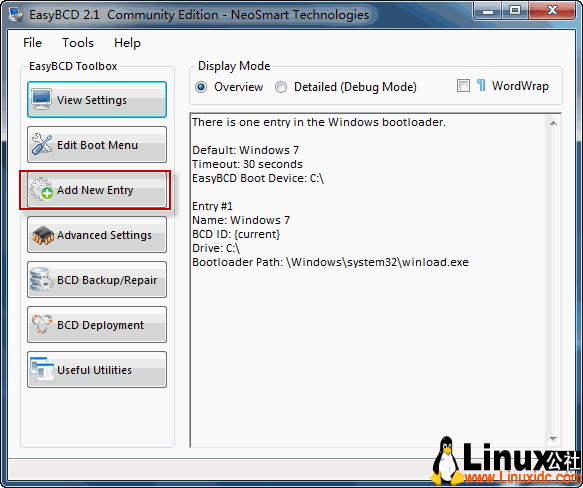The height and width of the screenshot is (488, 583).
Task: Open Advanced Settings label
Action: 104,235
